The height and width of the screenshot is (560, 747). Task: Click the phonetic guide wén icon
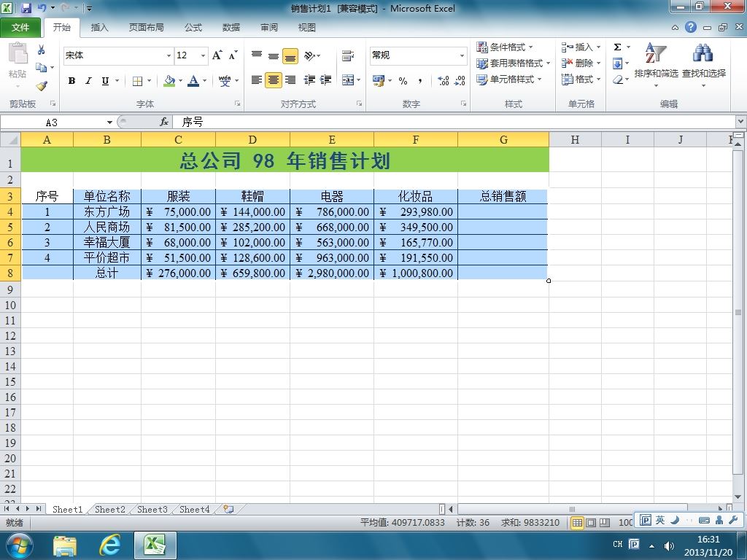pyautogui.click(x=225, y=81)
